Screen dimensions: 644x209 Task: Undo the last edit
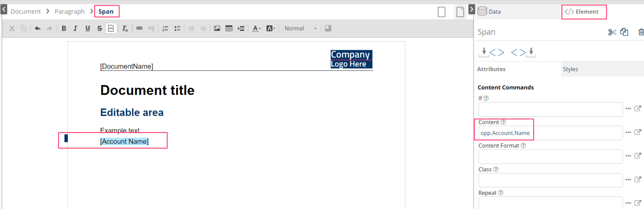click(37, 29)
